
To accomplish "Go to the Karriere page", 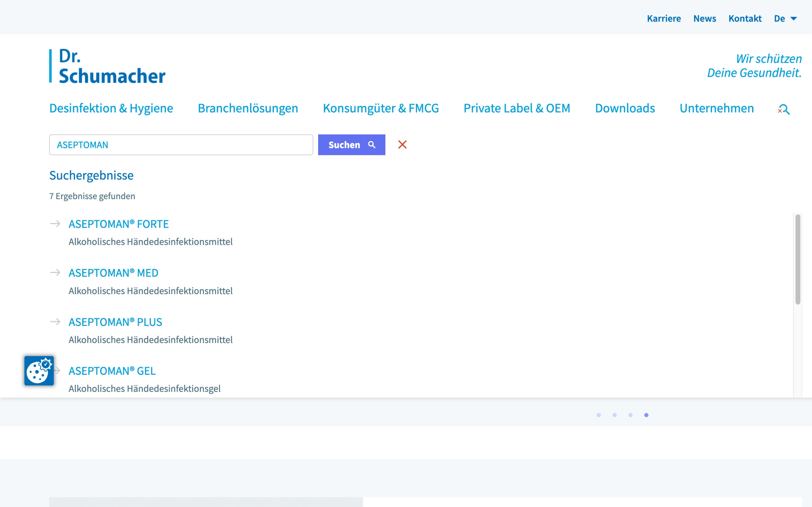I will point(664,18).
